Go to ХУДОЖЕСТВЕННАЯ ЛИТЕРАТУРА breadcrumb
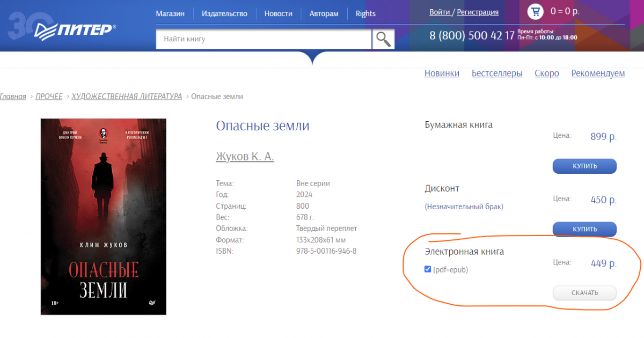Viewport: 644px width, 338px height. click(x=127, y=97)
